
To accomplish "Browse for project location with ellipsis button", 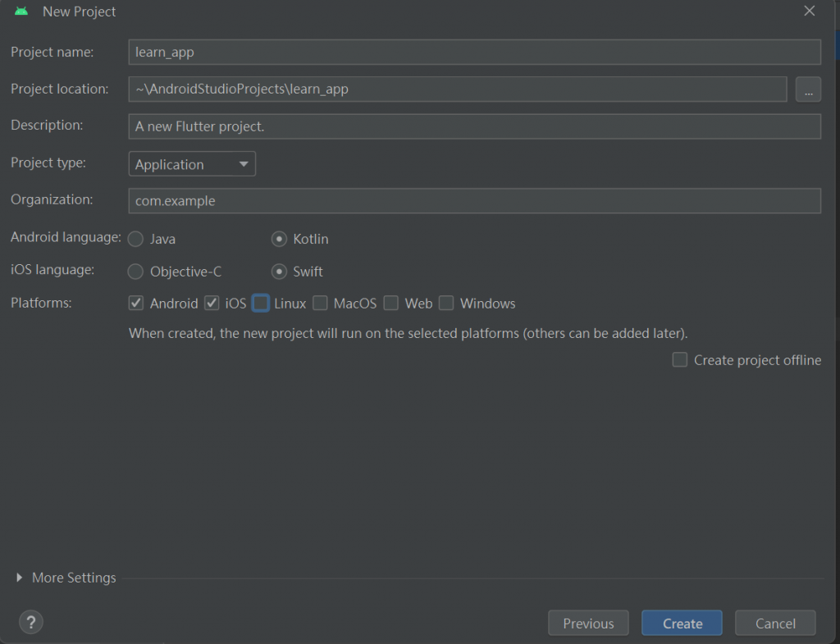I will pyautogui.click(x=808, y=89).
